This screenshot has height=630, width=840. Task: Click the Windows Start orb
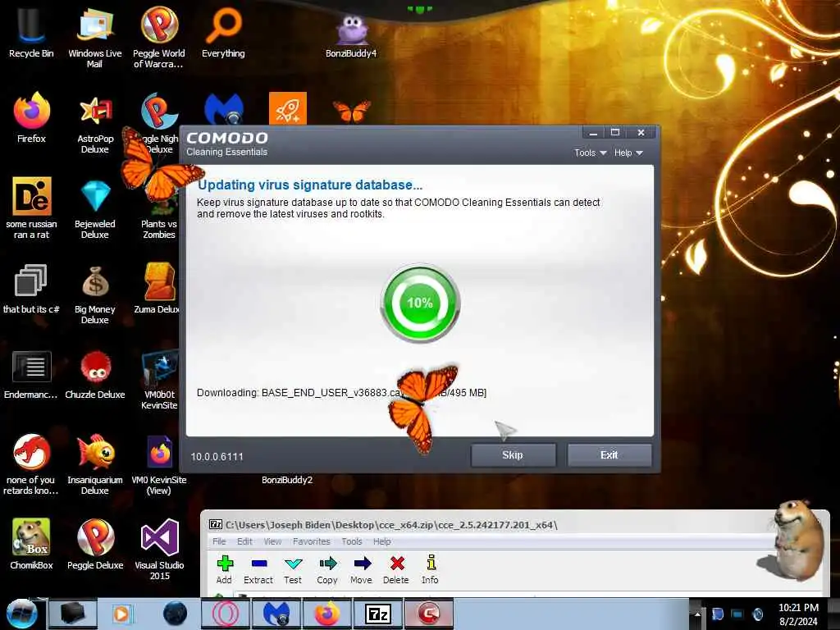tap(21, 614)
